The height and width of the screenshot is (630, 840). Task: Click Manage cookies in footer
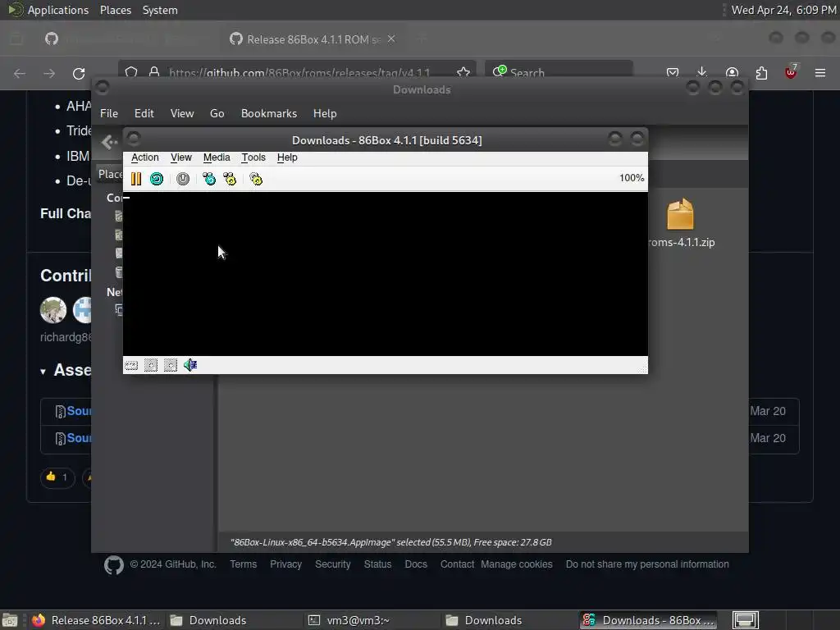(x=517, y=564)
